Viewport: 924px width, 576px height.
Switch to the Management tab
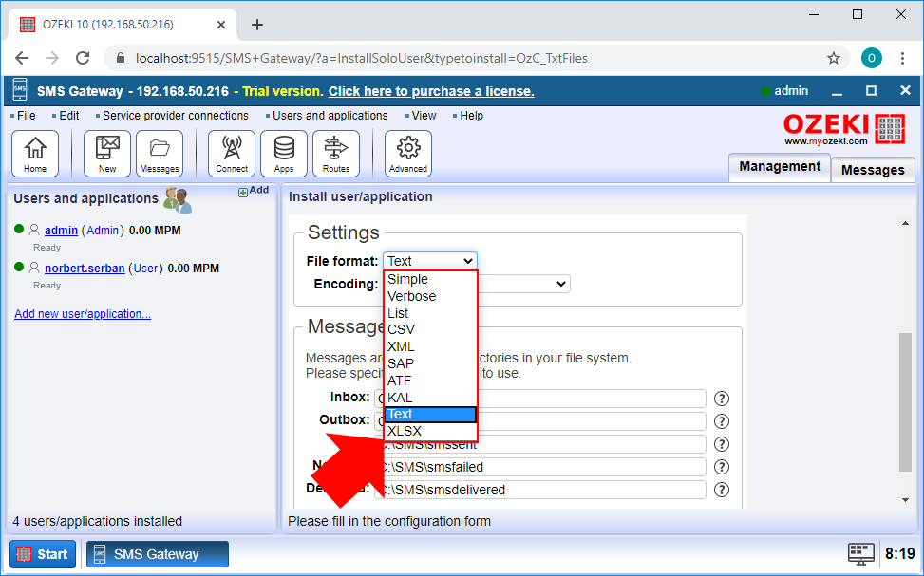[780, 167]
